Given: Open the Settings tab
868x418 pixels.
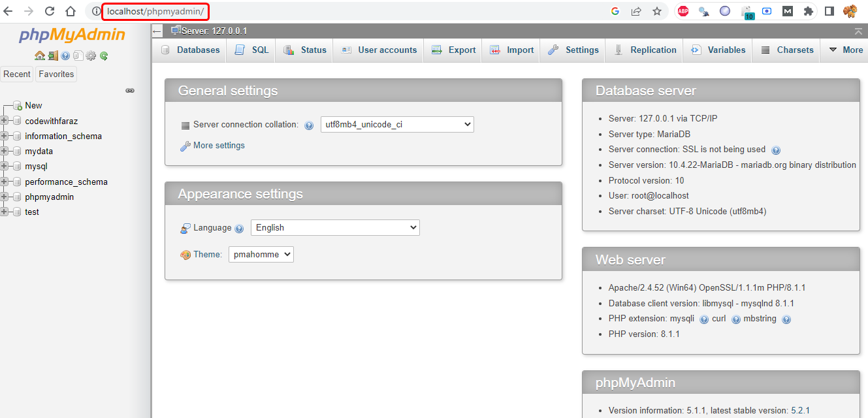Looking at the screenshot, I should click(x=573, y=50).
